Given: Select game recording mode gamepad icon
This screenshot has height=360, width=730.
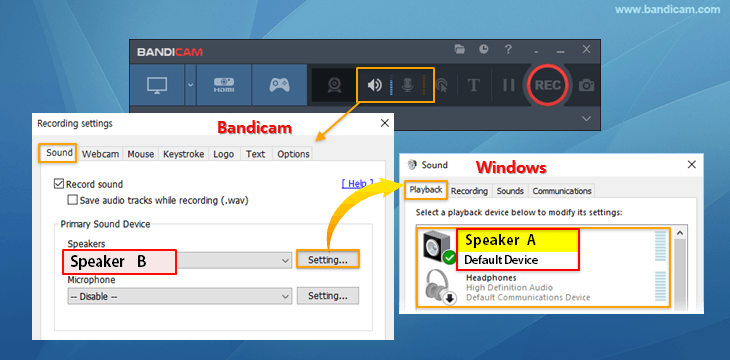Looking at the screenshot, I should coord(279,85).
